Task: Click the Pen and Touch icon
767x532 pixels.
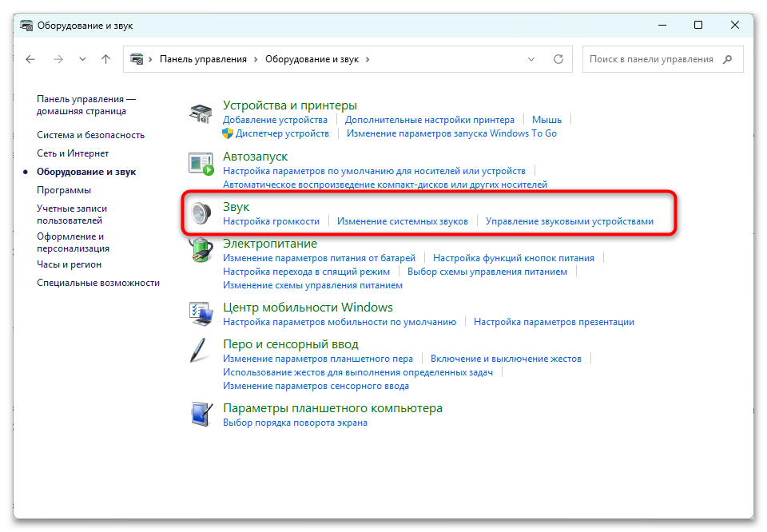Action: 200,351
